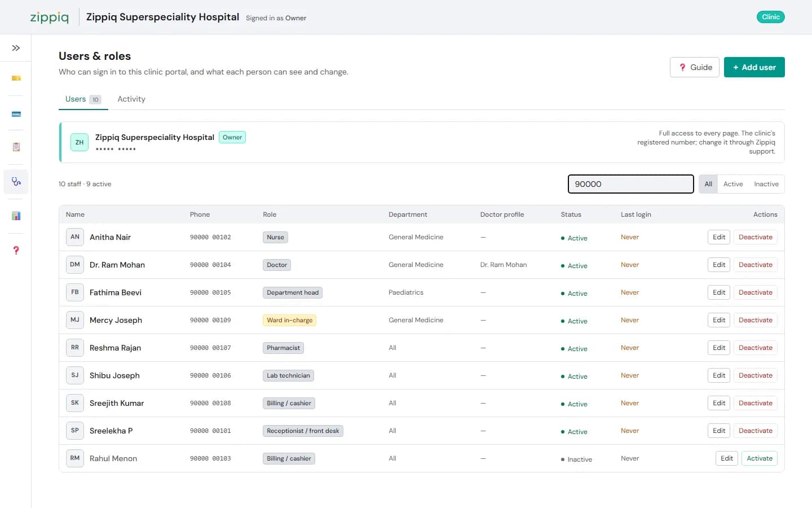Select the Active status filter
This screenshot has height=508, width=812.
[x=733, y=184]
